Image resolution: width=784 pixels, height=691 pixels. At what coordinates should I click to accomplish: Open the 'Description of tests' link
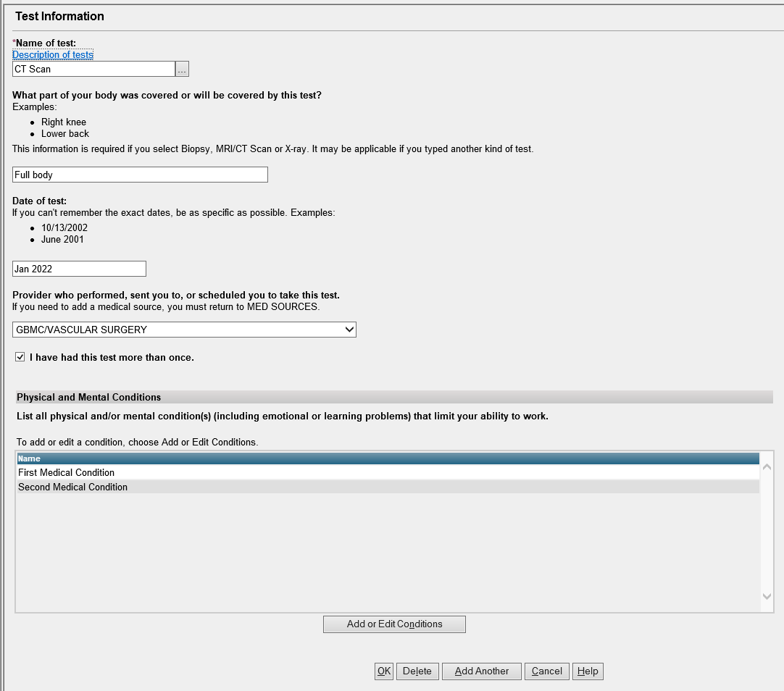tap(53, 55)
